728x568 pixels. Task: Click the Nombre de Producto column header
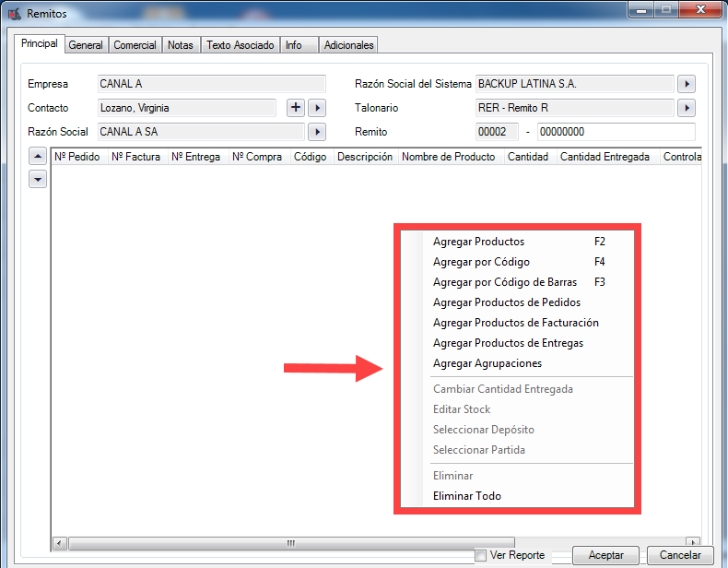pyautogui.click(x=452, y=157)
